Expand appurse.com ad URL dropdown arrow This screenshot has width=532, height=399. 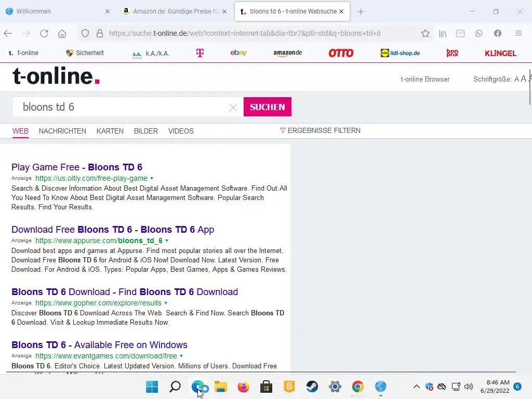click(167, 241)
